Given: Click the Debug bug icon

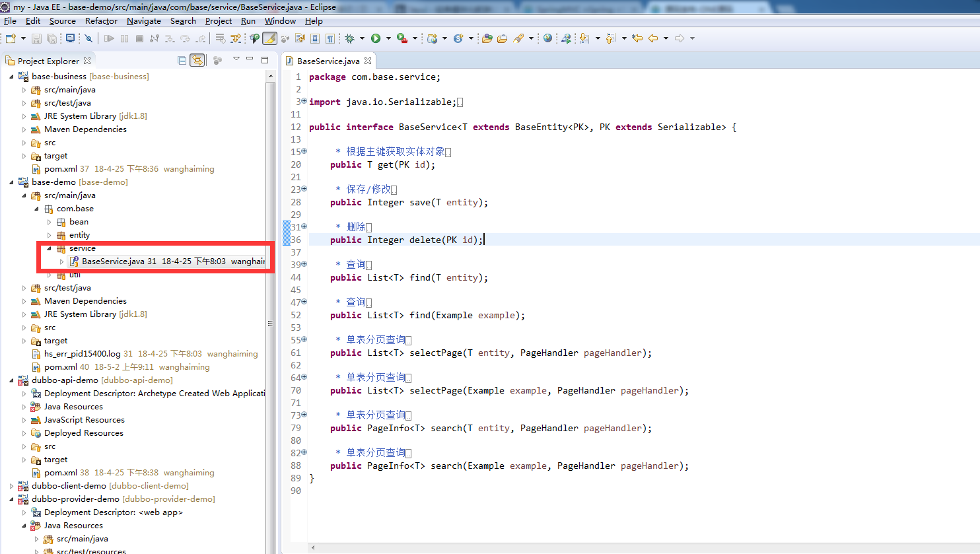Looking at the screenshot, I should pyautogui.click(x=349, y=38).
